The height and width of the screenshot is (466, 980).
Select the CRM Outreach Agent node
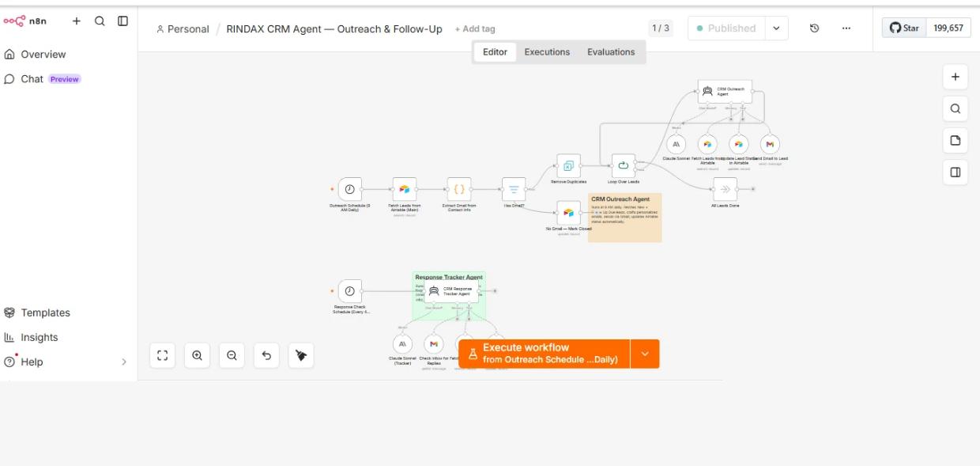point(726,91)
